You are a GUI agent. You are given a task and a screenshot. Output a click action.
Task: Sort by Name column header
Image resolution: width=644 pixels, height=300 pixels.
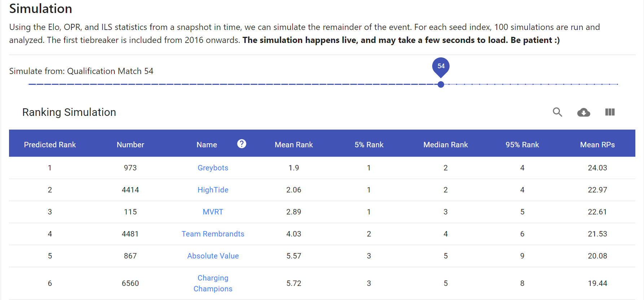207,145
